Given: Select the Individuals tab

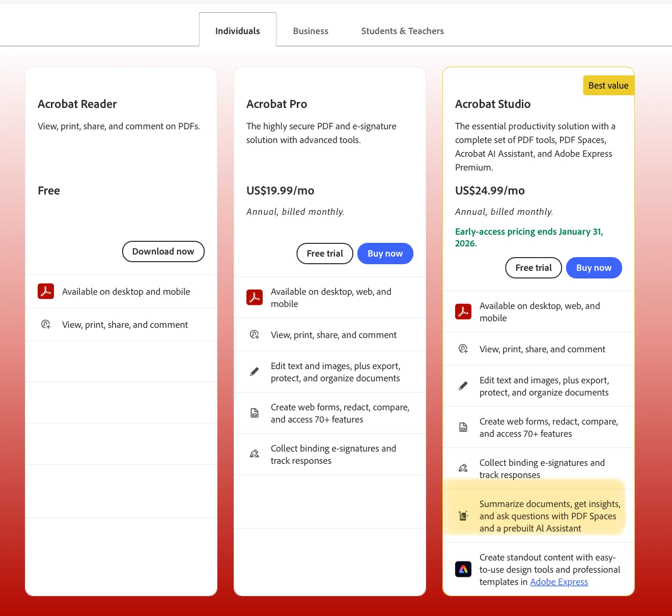Looking at the screenshot, I should [x=238, y=31].
